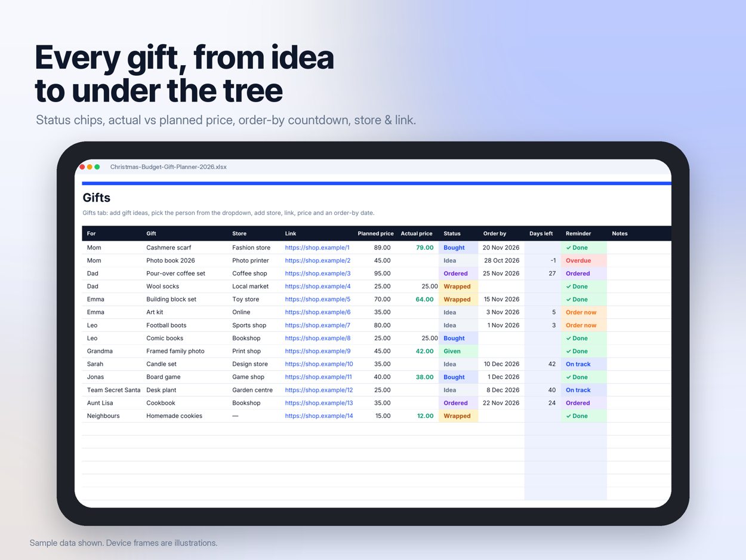Open link https://shop.example/11

click(319, 377)
